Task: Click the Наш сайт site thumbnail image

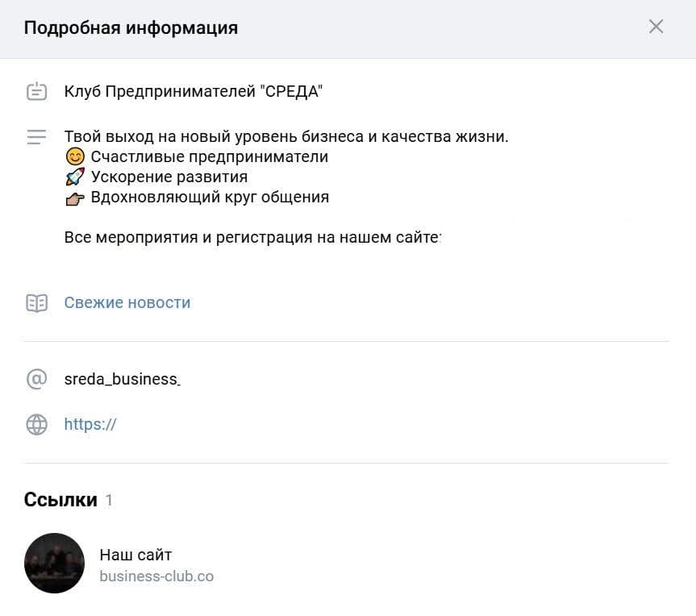Action: (x=54, y=563)
